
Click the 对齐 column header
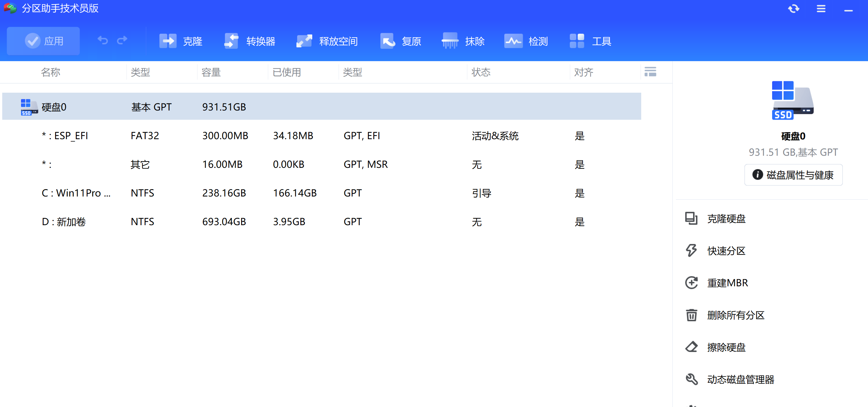point(584,72)
